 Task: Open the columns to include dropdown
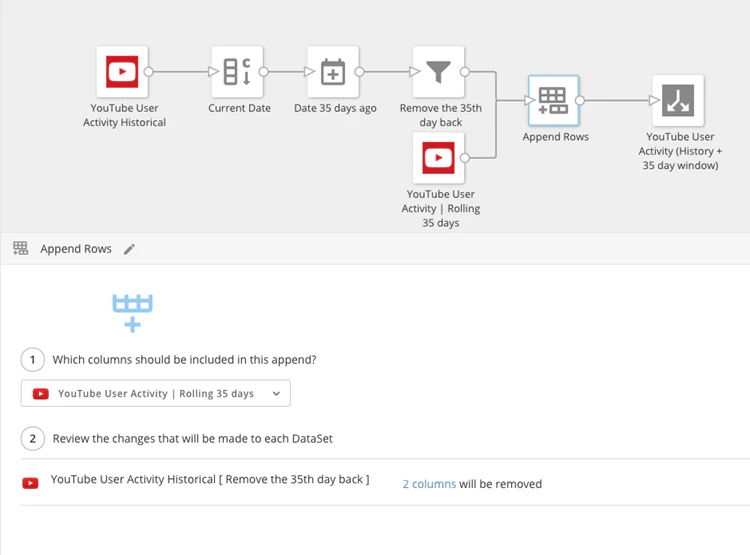click(x=155, y=393)
